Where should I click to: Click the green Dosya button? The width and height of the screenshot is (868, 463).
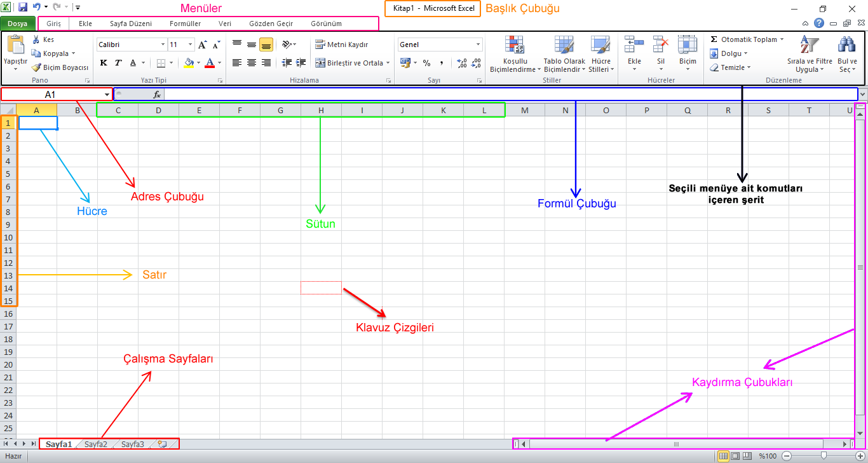17,24
